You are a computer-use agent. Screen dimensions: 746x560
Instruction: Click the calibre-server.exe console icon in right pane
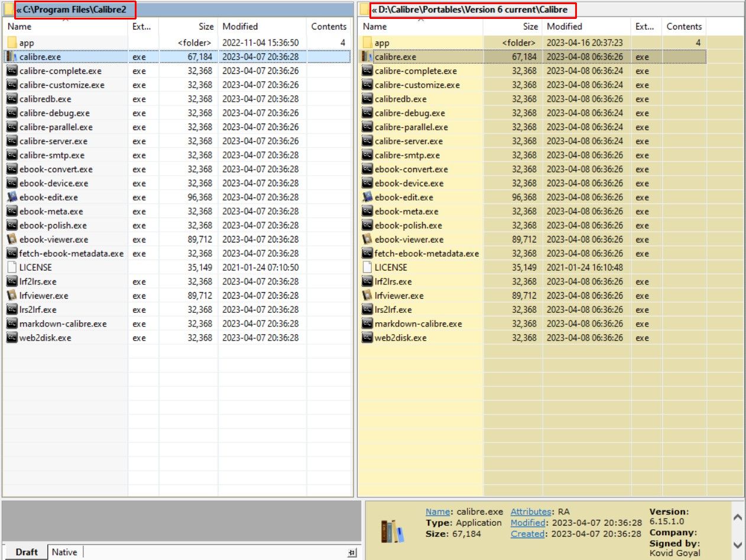click(x=367, y=141)
